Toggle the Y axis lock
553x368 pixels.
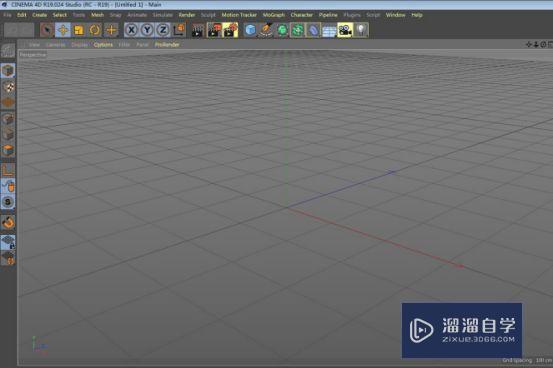[x=147, y=30]
